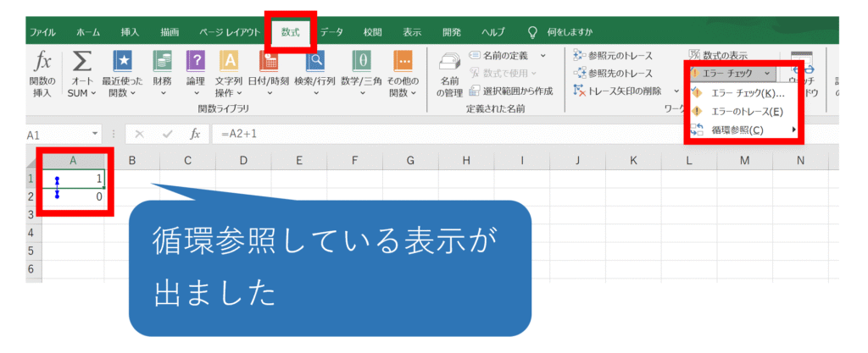Open the 日付/時刻 functions icon
This screenshot has height=353, width=868.
(269, 62)
